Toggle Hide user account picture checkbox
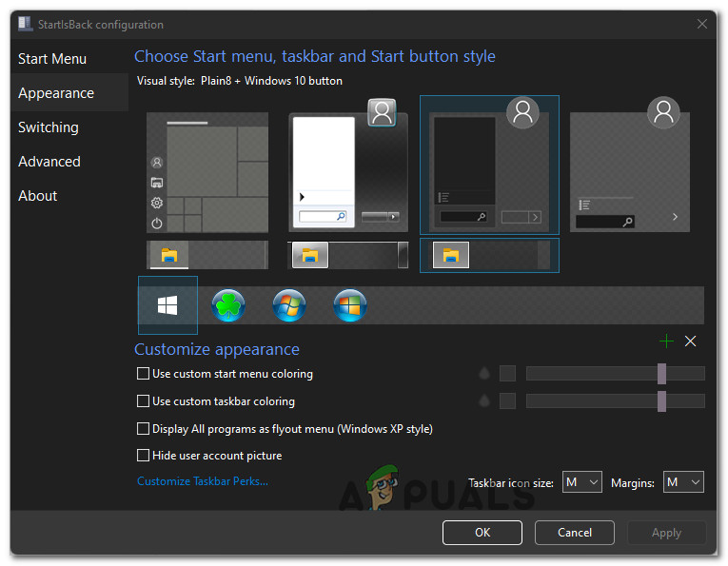Image resolution: width=728 pixels, height=566 pixels. coord(144,456)
